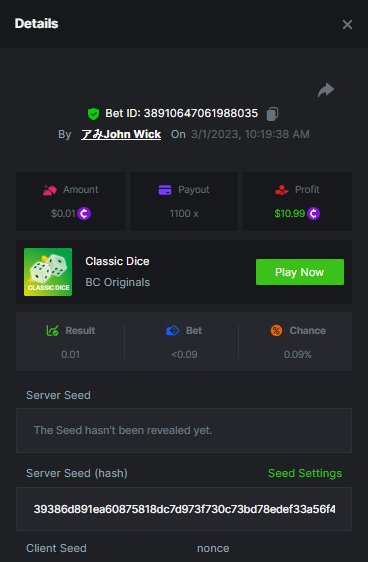The image size is (368, 562).
Task: Open the Classic Dice game thumbnail
Action: [x=48, y=272]
